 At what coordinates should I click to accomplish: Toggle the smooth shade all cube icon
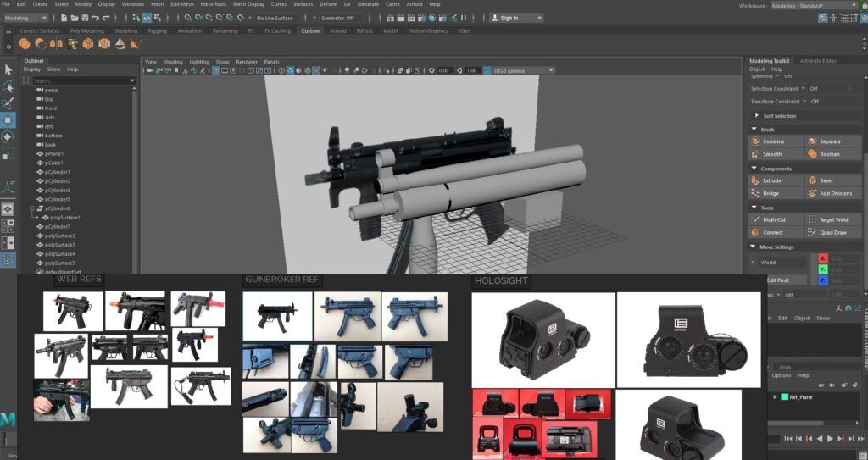tap(291, 71)
